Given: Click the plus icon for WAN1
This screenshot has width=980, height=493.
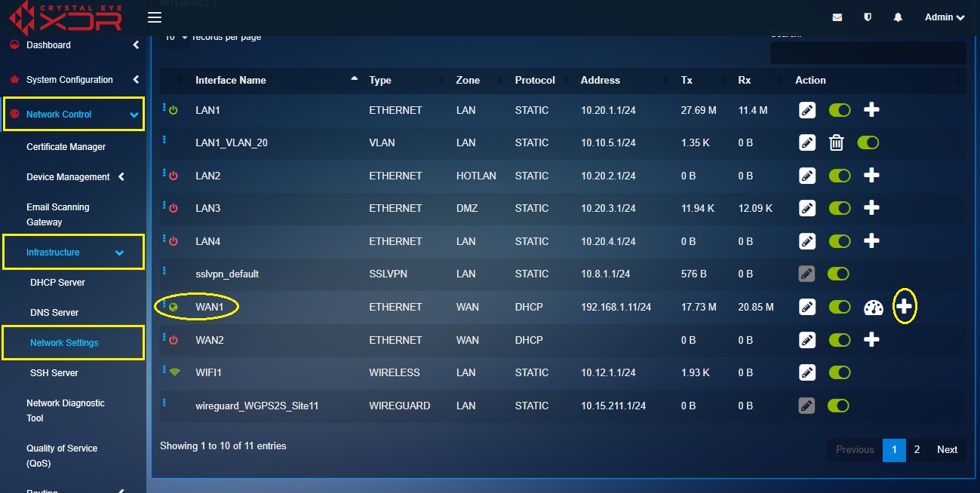Looking at the screenshot, I should [905, 307].
